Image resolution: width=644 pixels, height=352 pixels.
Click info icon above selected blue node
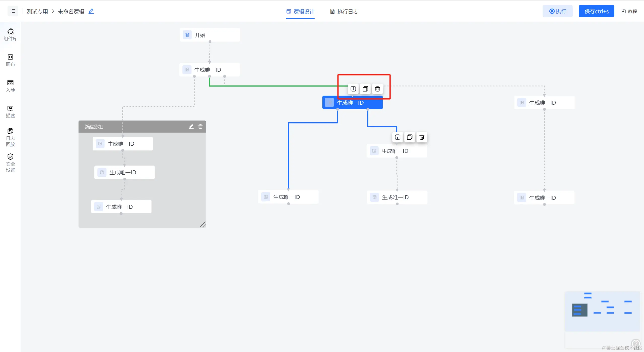tap(353, 89)
